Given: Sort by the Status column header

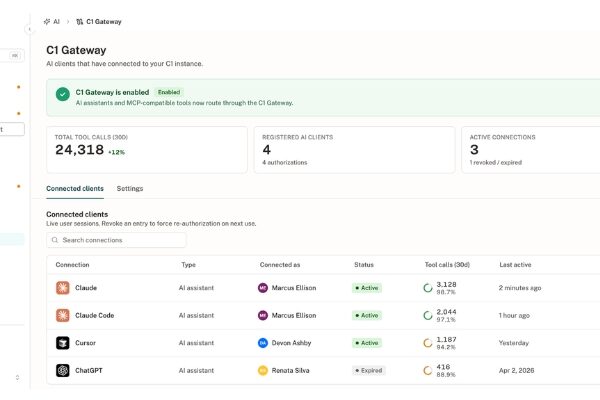Looking at the screenshot, I should point(364,265).
